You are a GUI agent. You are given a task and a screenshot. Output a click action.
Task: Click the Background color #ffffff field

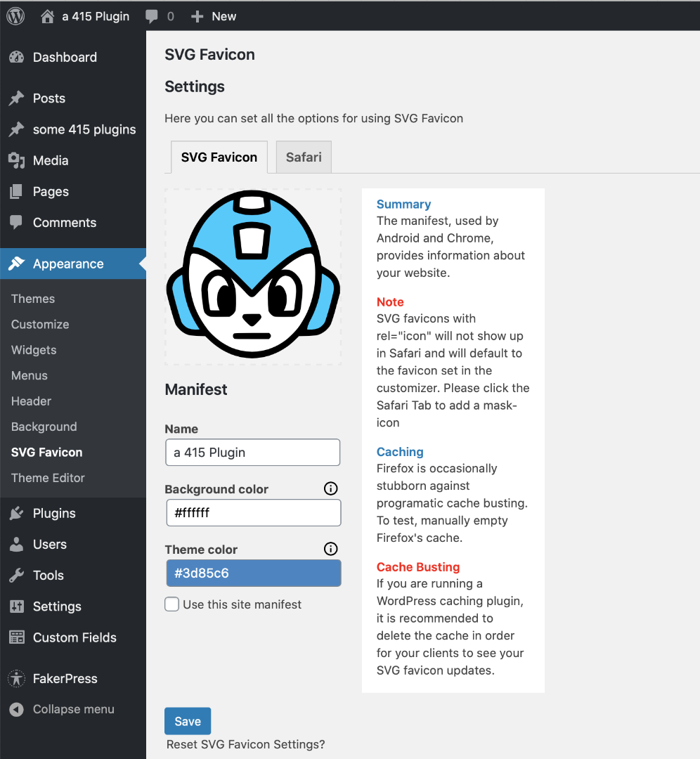coord(253,512)
